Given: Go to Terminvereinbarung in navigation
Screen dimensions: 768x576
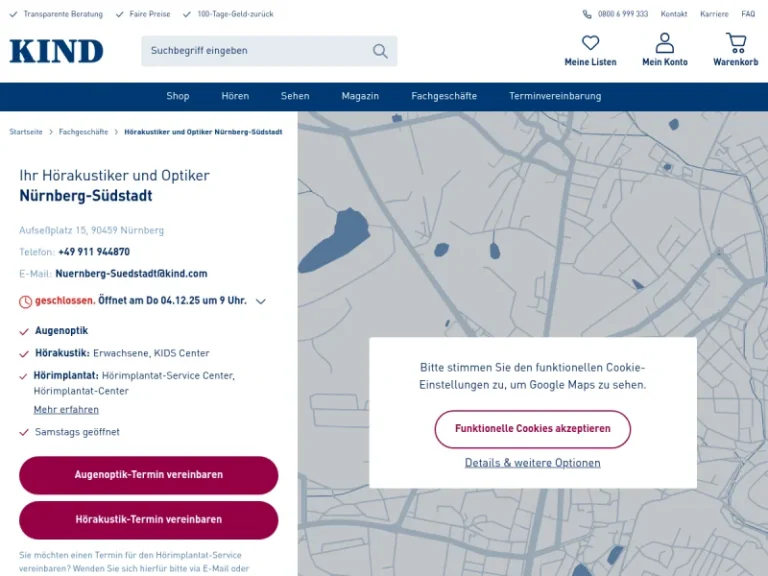Looking at the screenshot, I should [x=555, y=96].
